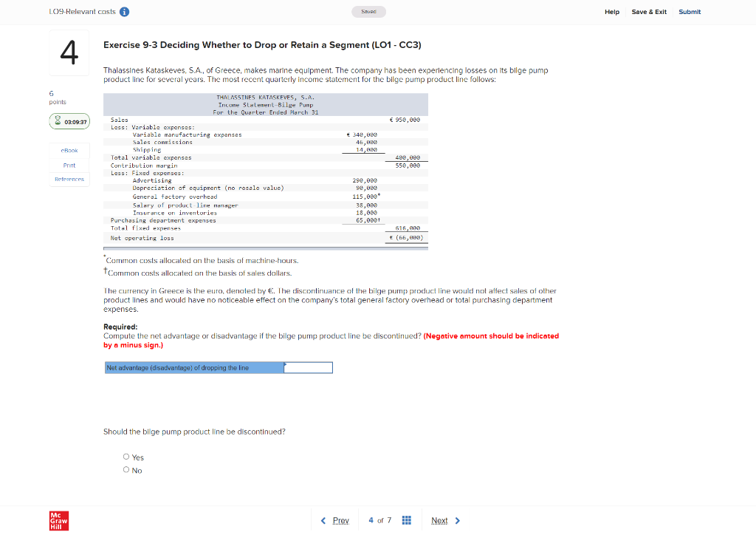Click the question number 4 box
The height and width of the screenshot is (535, 756).
69,52
